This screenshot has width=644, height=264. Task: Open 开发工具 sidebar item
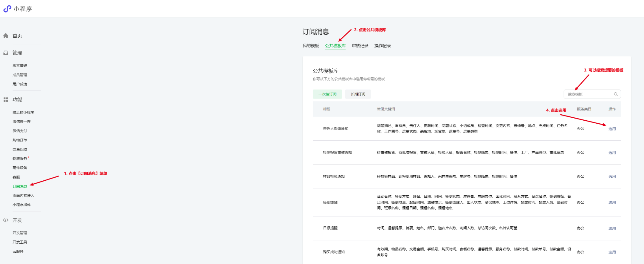20,242
